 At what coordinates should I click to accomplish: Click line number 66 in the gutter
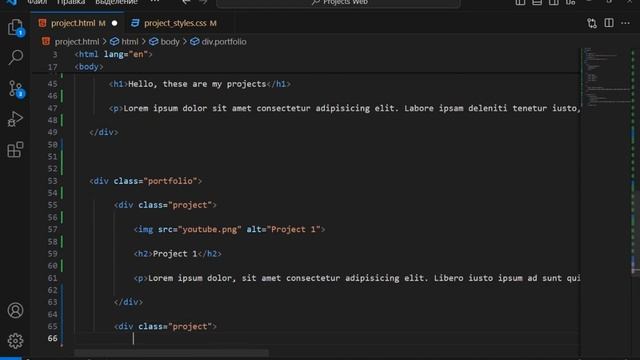tap(52, 338)
